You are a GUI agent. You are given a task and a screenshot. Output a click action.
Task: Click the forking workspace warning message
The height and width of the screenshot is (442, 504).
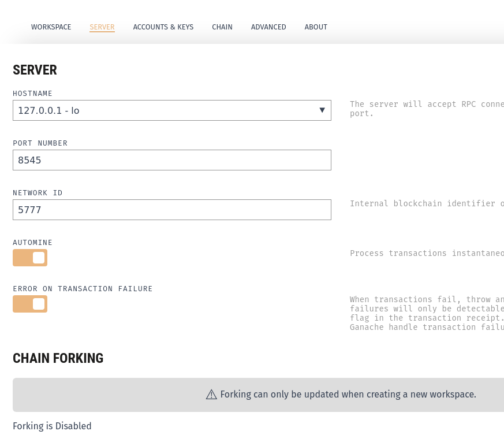click(x=348, y=395)
